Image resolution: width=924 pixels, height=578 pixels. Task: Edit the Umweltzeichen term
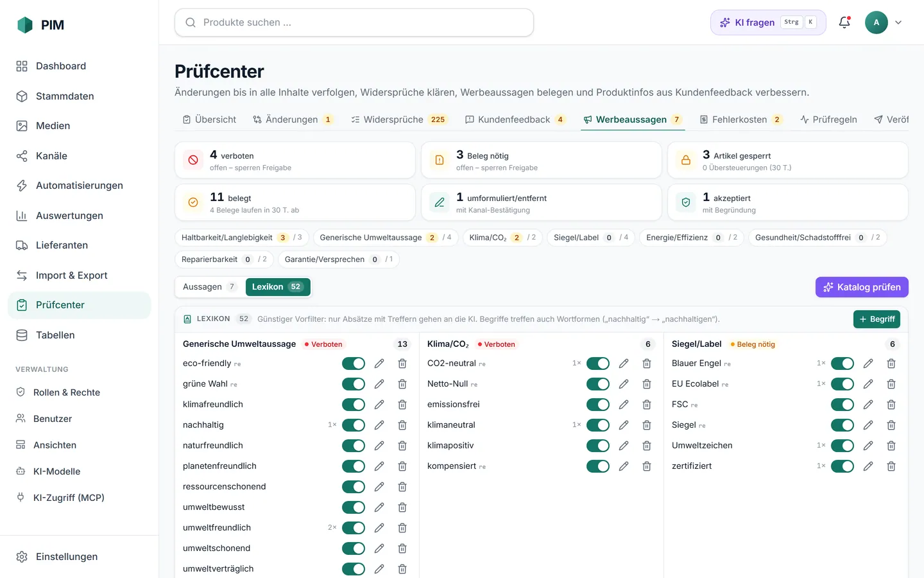tap(868, 446)
